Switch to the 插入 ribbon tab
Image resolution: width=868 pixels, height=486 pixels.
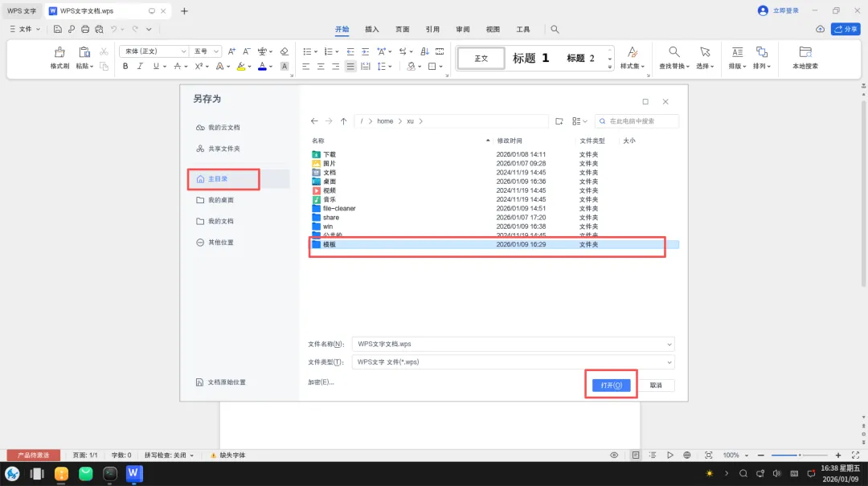(x=372, y=30)
